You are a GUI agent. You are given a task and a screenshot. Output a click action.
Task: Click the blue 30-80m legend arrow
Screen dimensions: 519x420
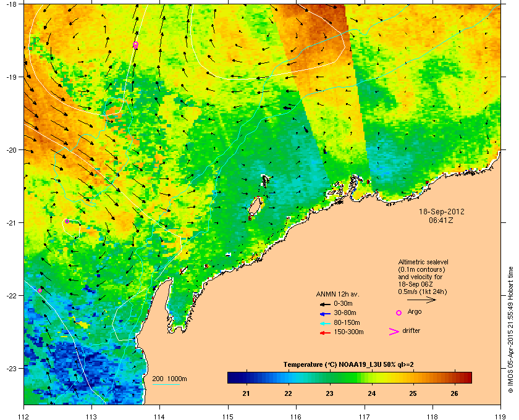pyautogui.click(x=325, y=313)
